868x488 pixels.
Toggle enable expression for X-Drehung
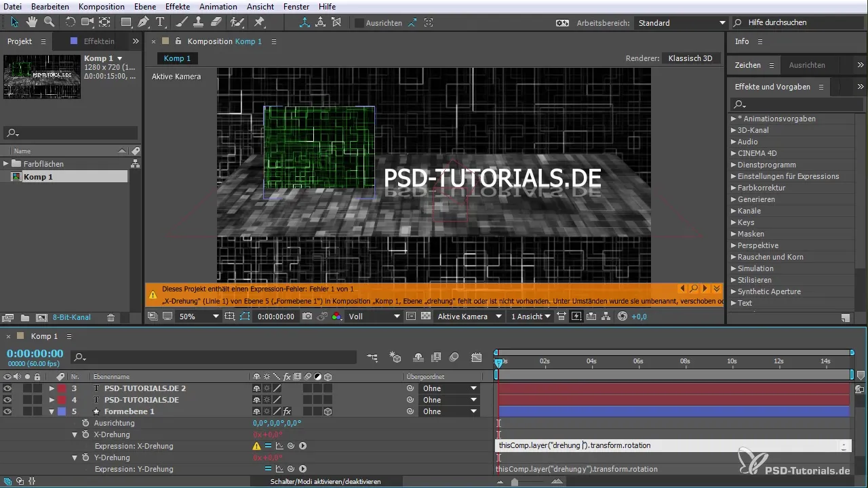click(x=268, y=446)
